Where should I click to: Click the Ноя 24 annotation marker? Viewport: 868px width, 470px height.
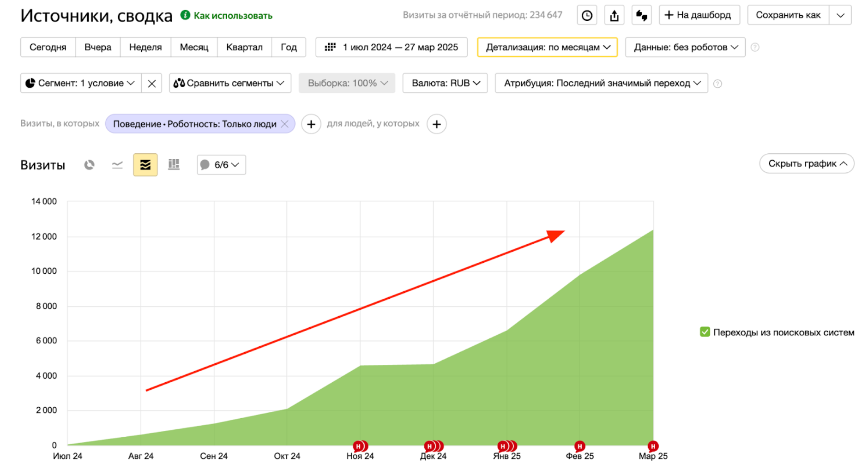pyautogui.click(x=358, y=446)
